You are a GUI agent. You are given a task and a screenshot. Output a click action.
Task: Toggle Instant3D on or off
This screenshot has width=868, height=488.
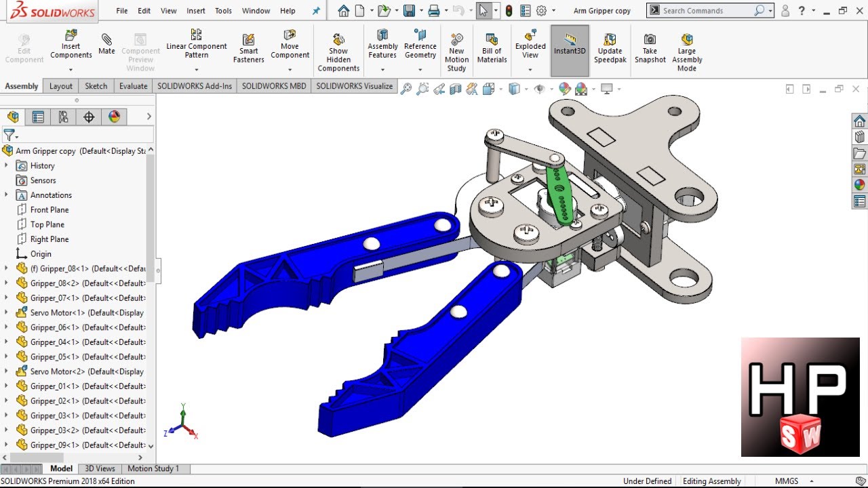(x=569, y=49)
